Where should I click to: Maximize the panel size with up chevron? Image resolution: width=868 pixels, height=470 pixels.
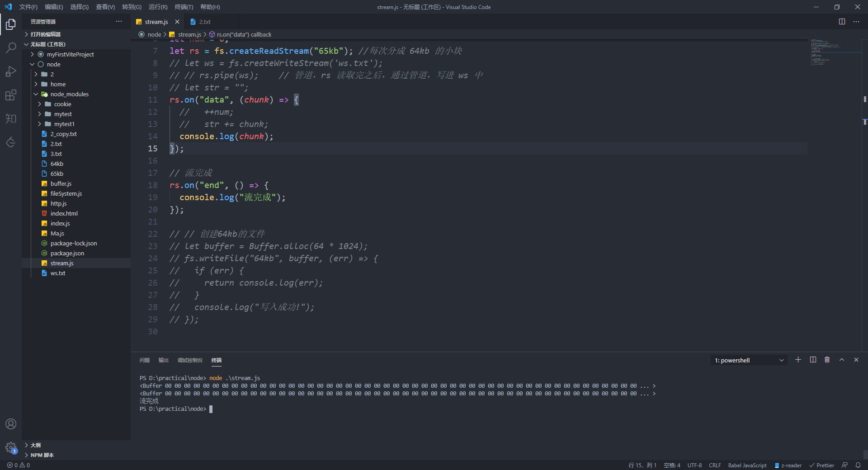tap(842, 360)
